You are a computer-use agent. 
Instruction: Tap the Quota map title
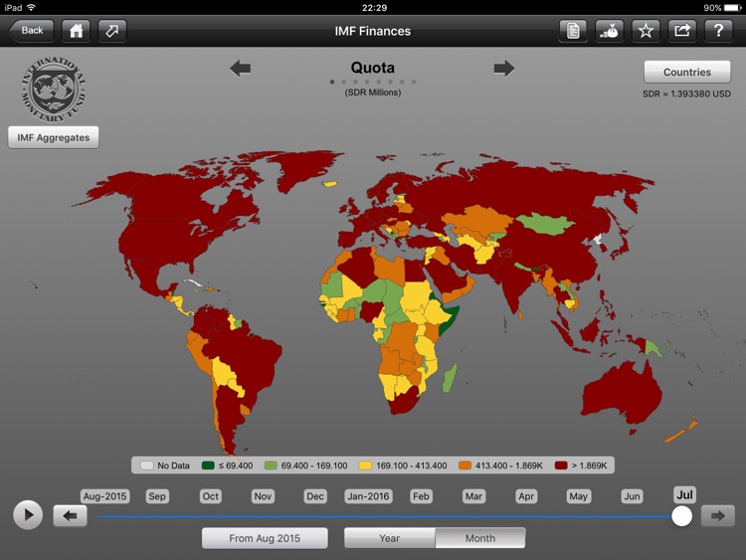point(373,68)
